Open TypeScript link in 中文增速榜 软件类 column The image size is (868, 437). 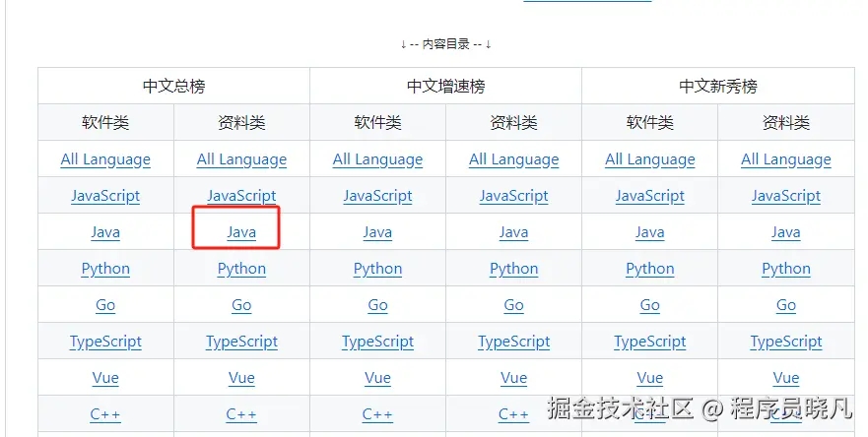coord(377,342)
